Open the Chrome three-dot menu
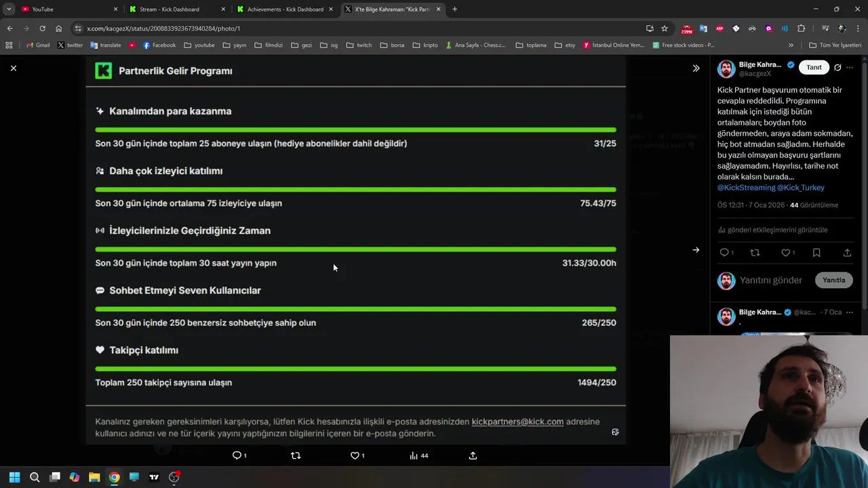Image resolution: width=868 pixels, height=488 pixels. pos(858,28)
